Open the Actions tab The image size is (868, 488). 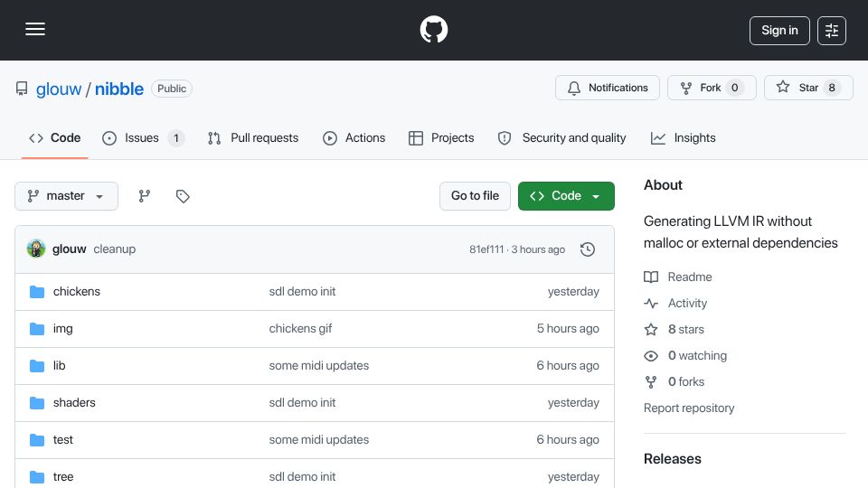(354, 137)
